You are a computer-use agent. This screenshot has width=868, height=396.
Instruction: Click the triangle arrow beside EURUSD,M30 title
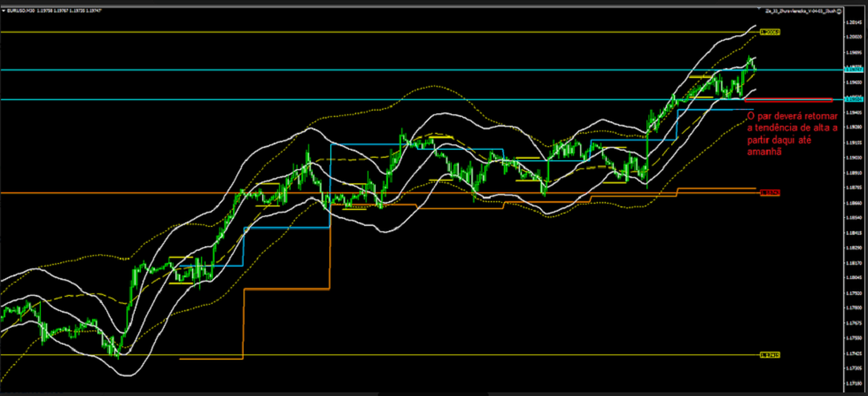(x=4, y=12)
